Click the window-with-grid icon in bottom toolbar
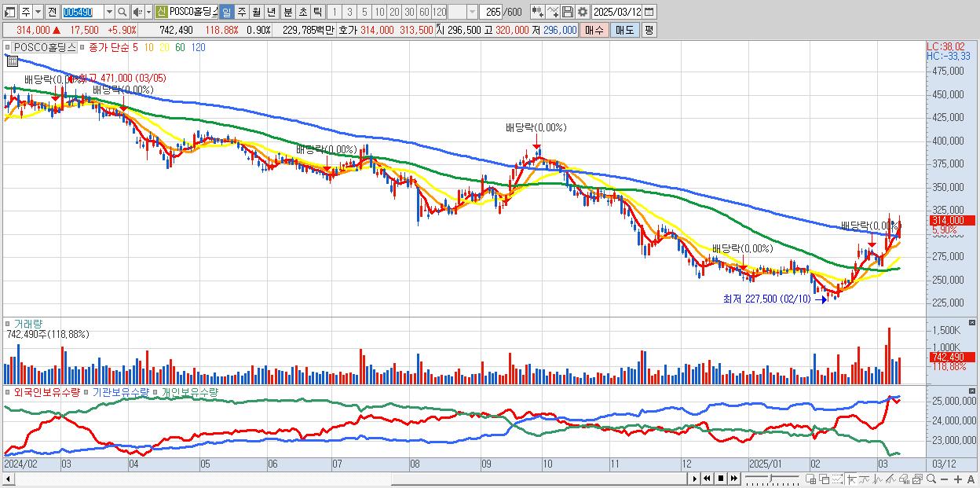This screenshot has width=980, height=488. [x=810, y=479]
